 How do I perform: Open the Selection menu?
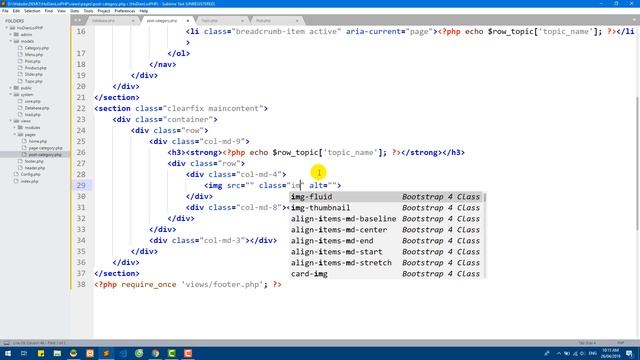point(32,11)
